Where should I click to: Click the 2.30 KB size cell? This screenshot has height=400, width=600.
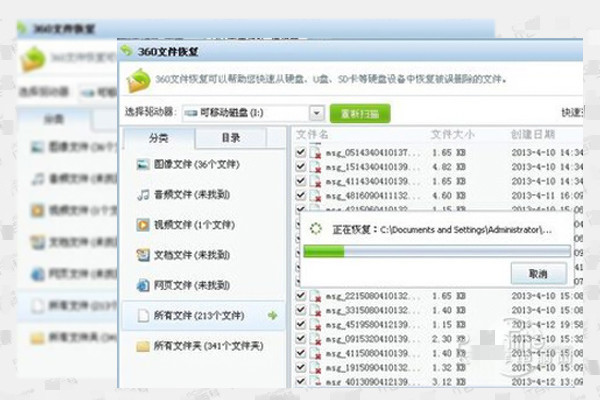point(449,339)
